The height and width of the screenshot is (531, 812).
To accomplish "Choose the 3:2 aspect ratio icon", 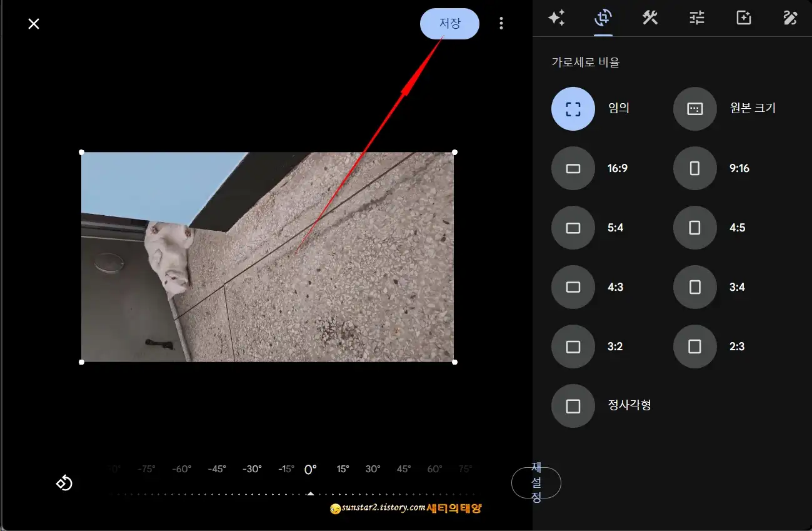I will (573, 346).
